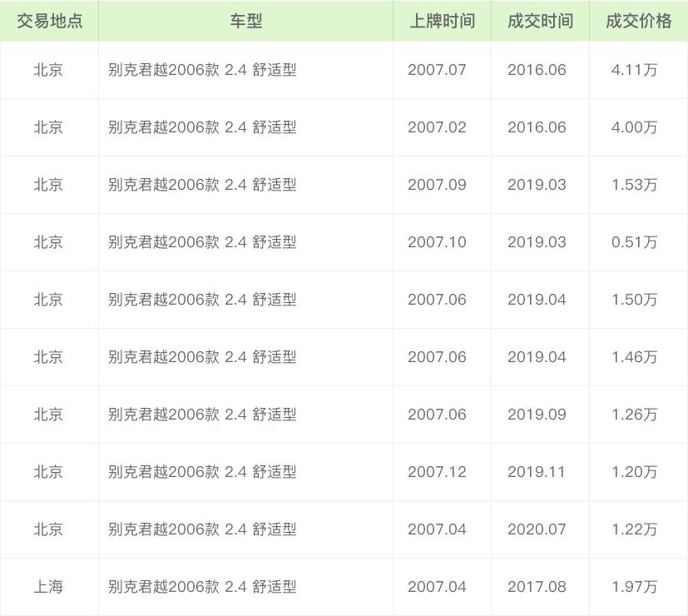Viewport: 688px width, 616px height.
Task: Click the 上牌时间 column header
Action: pos(442,21)
